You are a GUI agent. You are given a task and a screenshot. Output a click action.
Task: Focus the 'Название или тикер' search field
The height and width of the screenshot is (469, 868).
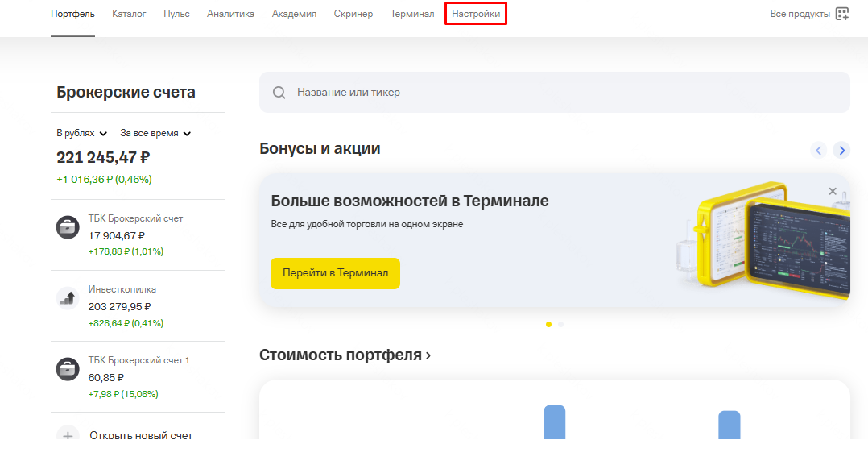point(564,93)
